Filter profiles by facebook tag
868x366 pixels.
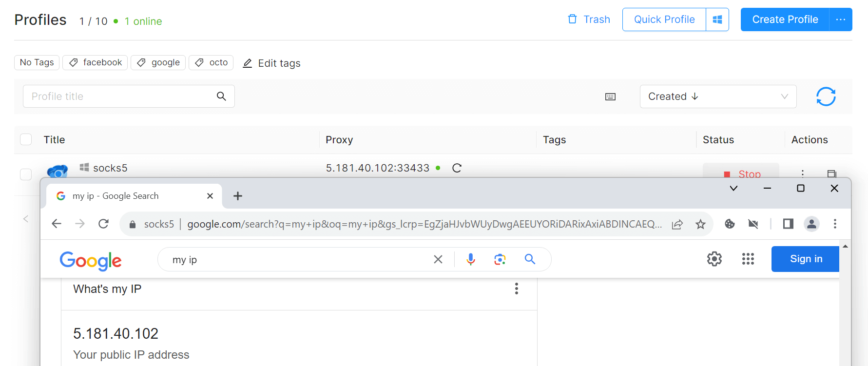[95, 62]
